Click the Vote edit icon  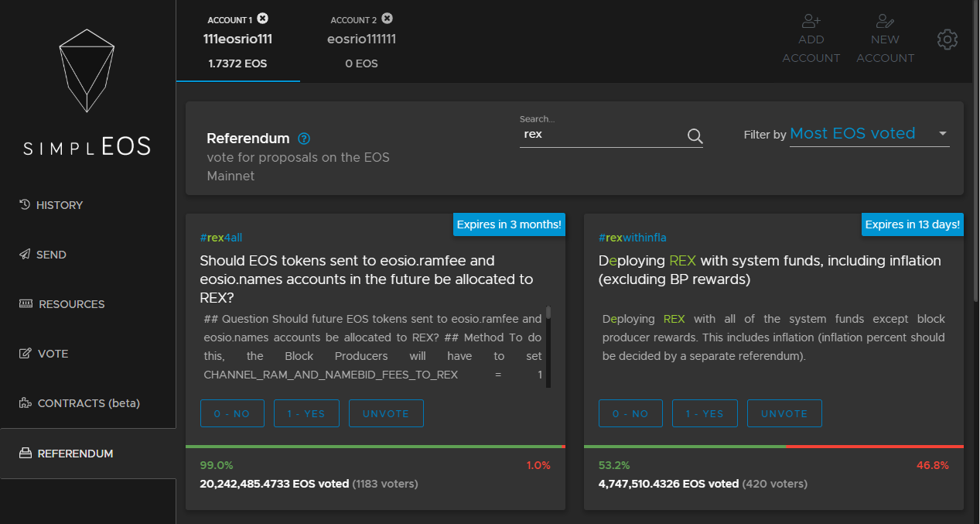(x=25, y=354)
